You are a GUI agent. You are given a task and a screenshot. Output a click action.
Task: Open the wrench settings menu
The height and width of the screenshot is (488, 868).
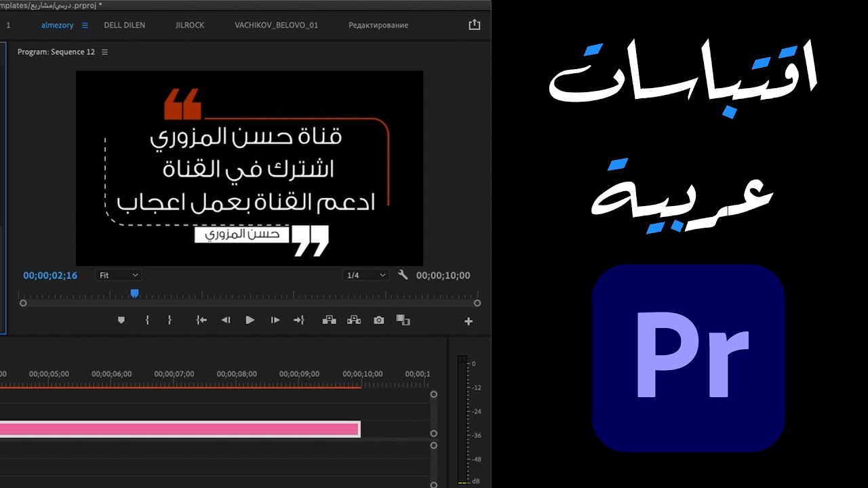click(403, 275)
